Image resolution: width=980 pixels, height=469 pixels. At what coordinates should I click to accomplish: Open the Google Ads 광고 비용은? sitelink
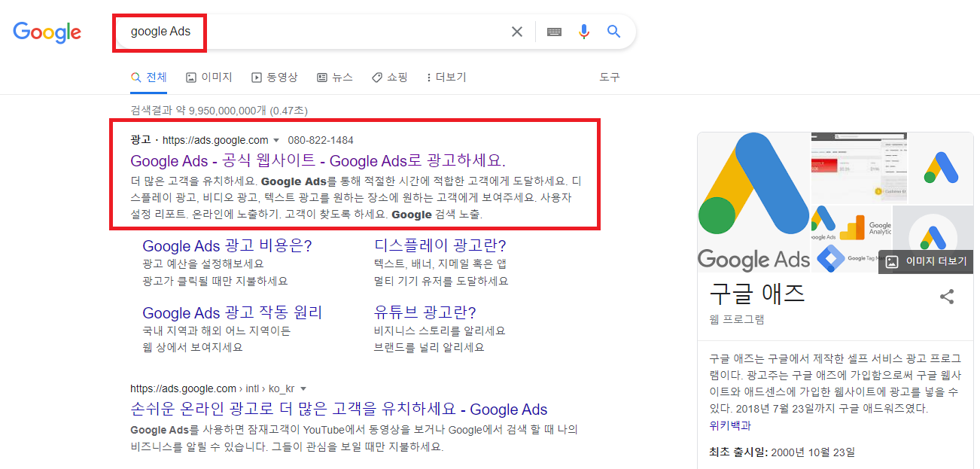[227, 246]
